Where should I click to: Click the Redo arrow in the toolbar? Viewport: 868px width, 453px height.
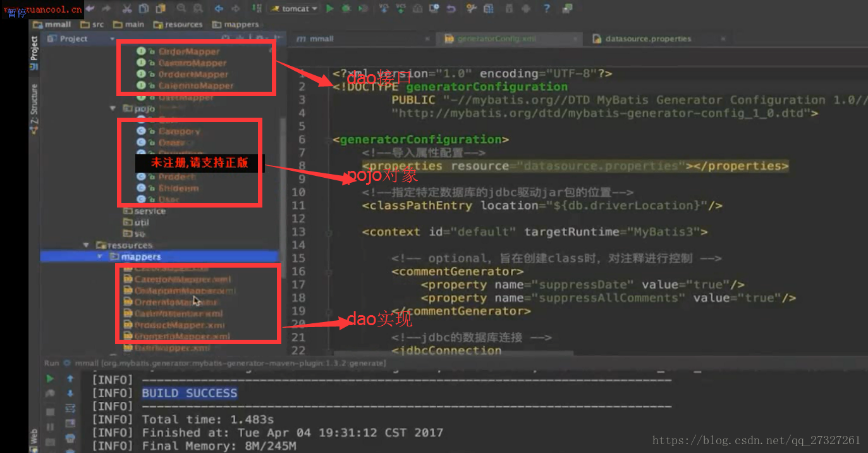106,9
